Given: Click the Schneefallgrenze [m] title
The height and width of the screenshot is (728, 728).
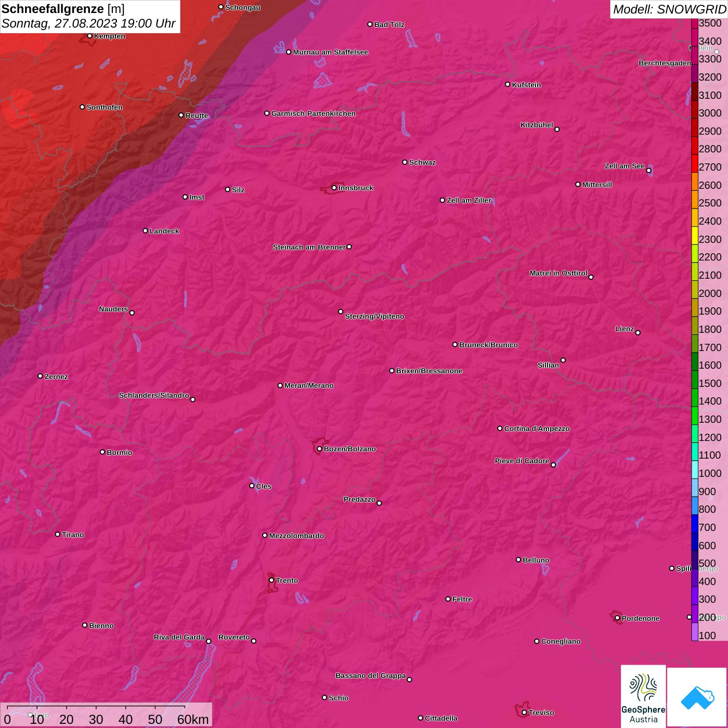Looking at the screenshot, I should [63, 9].
